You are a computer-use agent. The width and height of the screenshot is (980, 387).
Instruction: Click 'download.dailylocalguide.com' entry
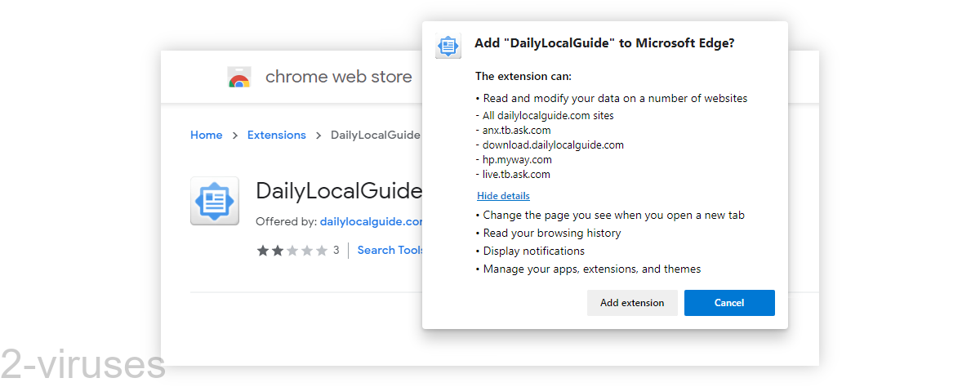click(550, 145)
